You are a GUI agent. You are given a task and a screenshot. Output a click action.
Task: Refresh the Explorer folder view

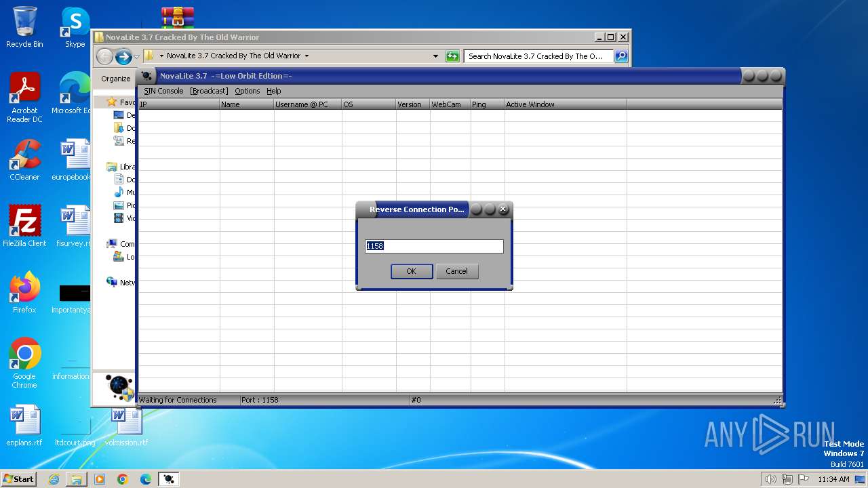click(x=452, y=56)
